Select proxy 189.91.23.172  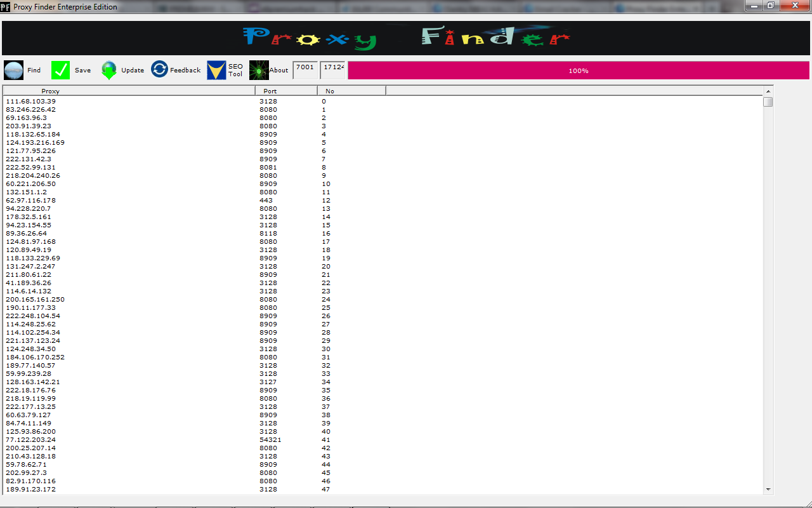coord(31,489)
